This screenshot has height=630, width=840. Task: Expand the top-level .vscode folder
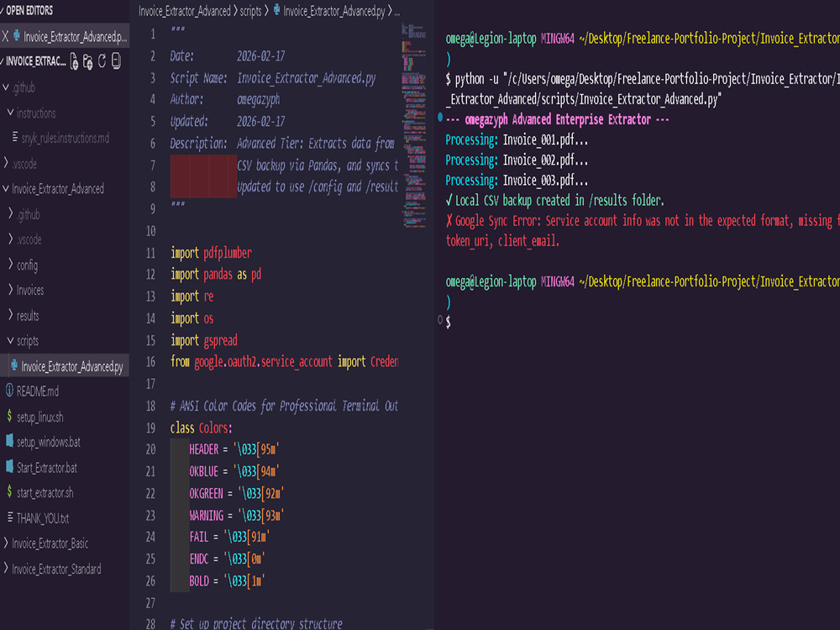(x=6, y=163)
